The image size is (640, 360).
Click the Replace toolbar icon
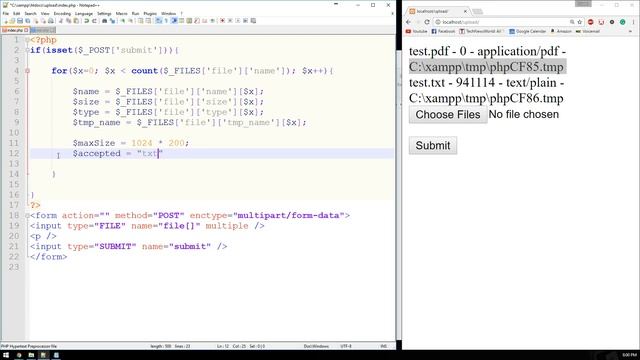click(112, 21)
